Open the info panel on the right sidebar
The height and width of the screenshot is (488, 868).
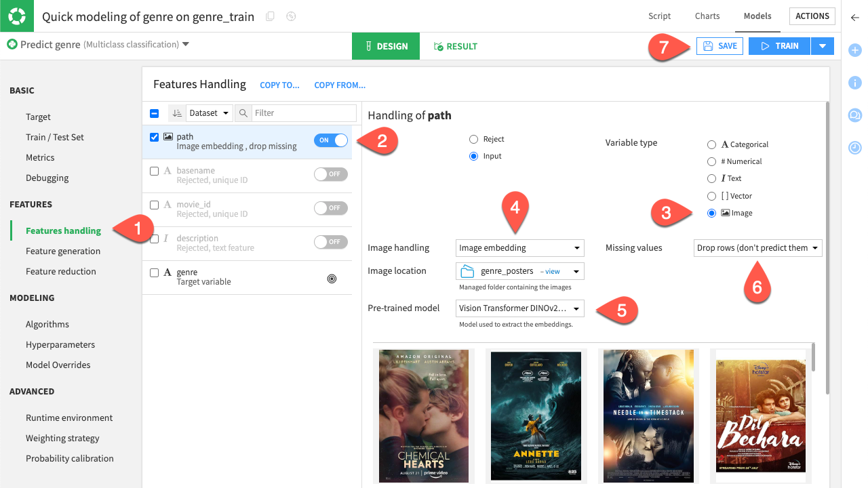point(854,83)
